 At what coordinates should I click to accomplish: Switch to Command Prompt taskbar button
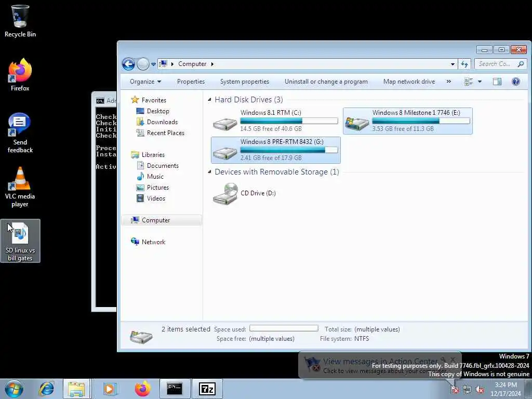click(175, 389)
